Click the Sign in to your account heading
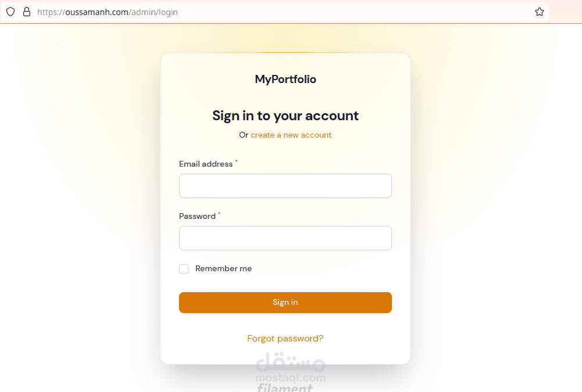 pos(285,116)
